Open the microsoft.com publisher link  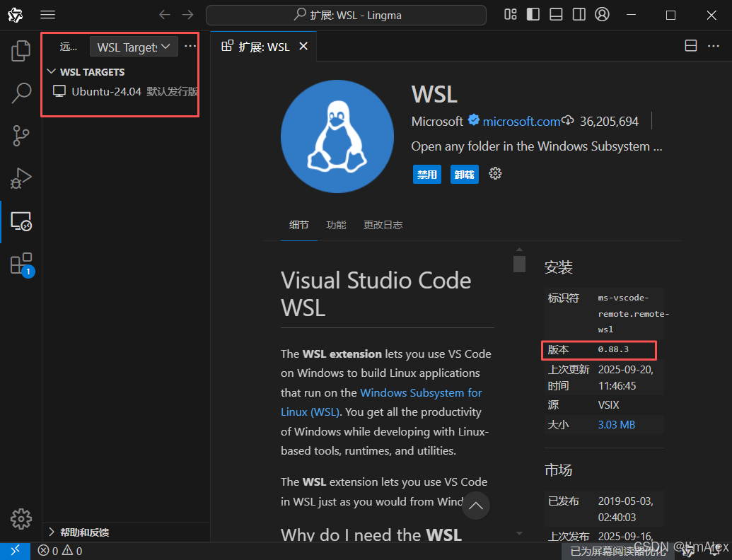tap(521, 122)
